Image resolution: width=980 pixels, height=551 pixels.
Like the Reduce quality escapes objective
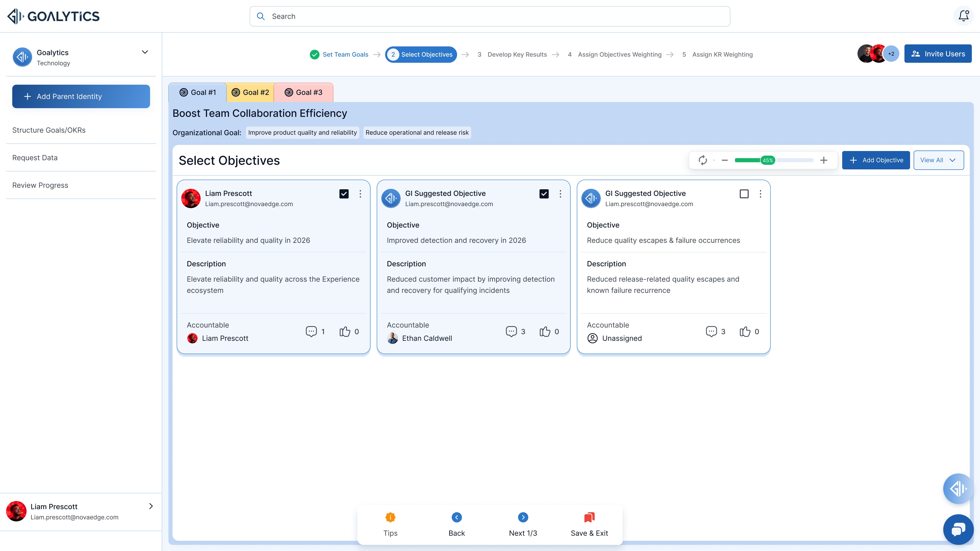(745, 331)
